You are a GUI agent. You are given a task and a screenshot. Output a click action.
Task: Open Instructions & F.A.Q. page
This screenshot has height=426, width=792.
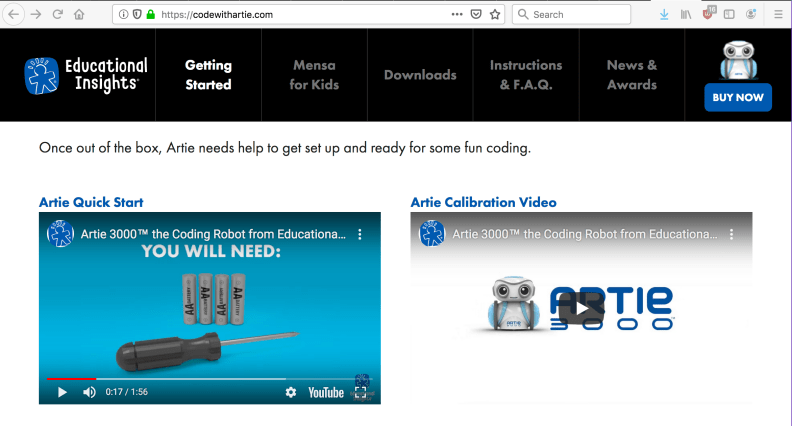click(526, 75)
